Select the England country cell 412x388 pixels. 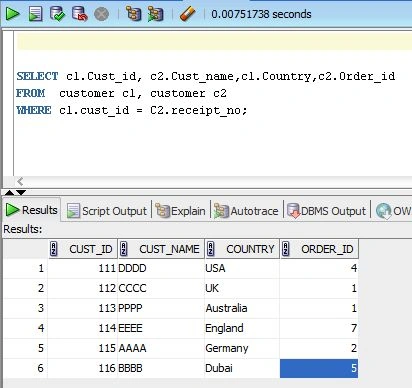click(242, 328)
